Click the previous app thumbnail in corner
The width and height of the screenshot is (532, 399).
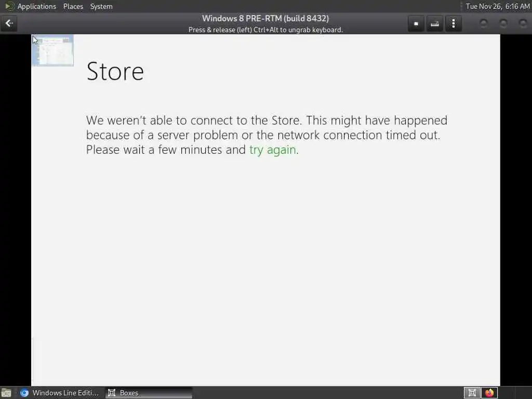[52, 50]
